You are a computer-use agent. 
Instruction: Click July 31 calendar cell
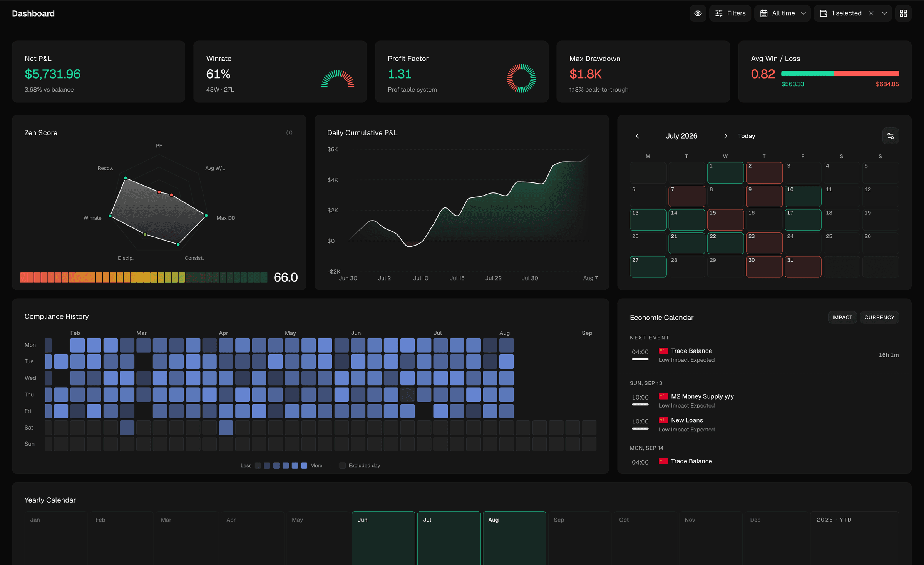pyautogui.click(x=803, y=267)
